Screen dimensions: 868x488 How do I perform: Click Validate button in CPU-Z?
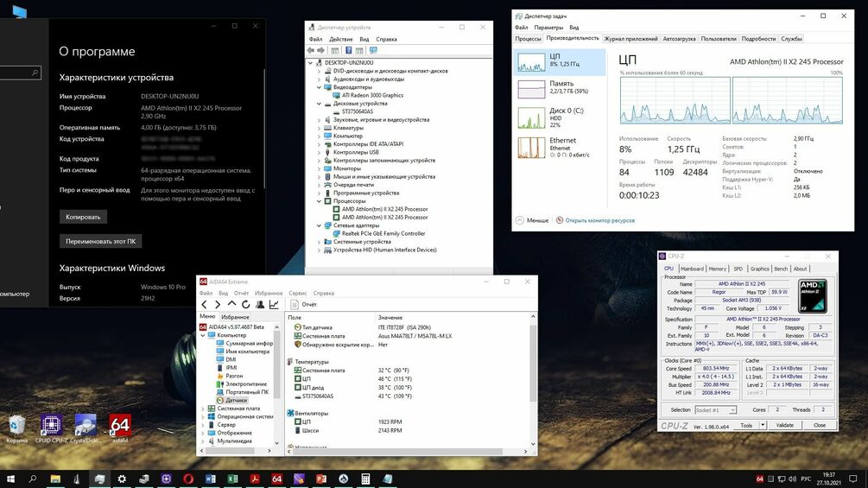tap(784, 426)
